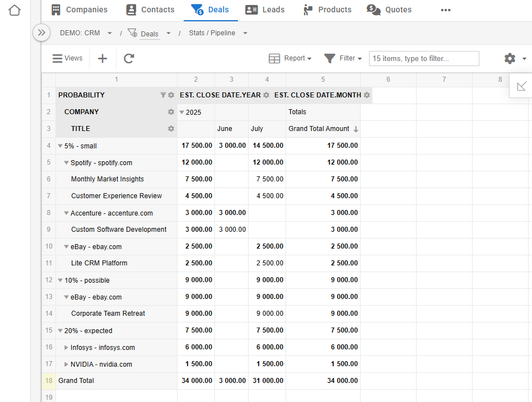Open EST. CLOSE DATE.YEAR settings gear
Image resolution: width=532 pixels, height=402 pixels.
click(267, 95)
